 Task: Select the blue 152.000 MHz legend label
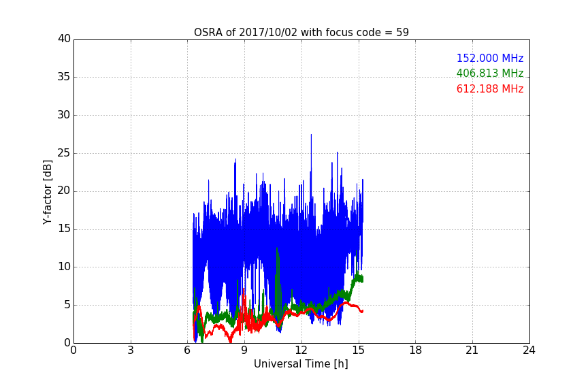pyautogui.click(x=490, y=58)
